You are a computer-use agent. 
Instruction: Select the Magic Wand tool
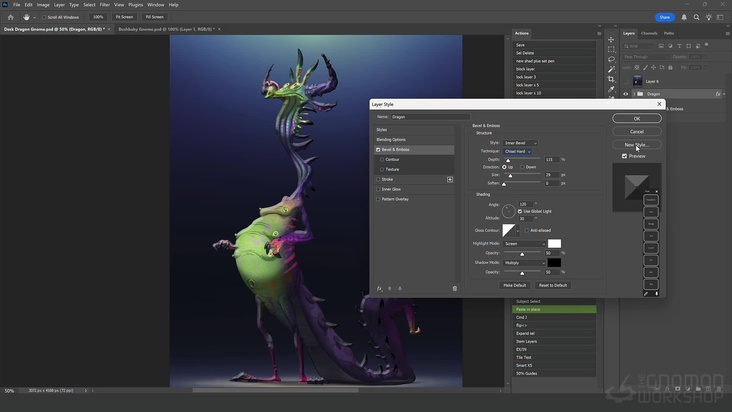611,69
